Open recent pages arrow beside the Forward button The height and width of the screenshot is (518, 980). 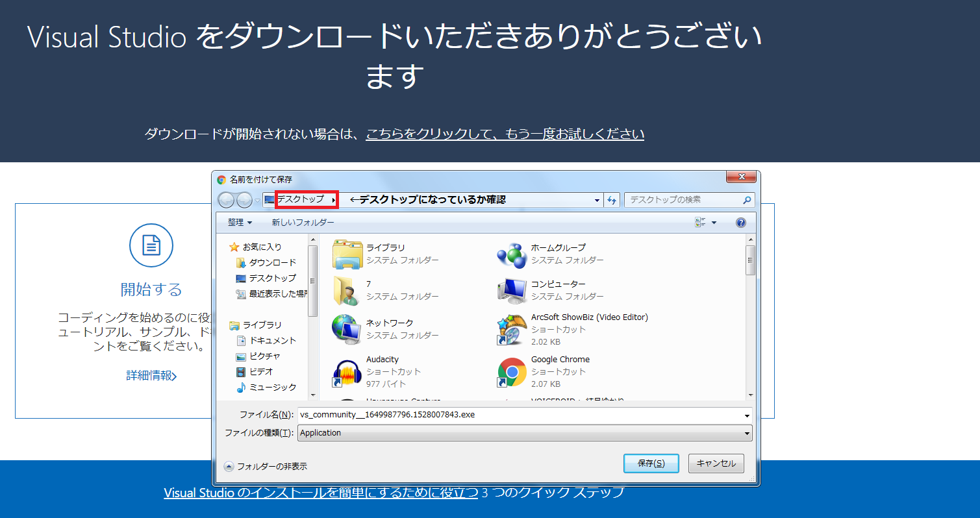[x=257, y=201]
